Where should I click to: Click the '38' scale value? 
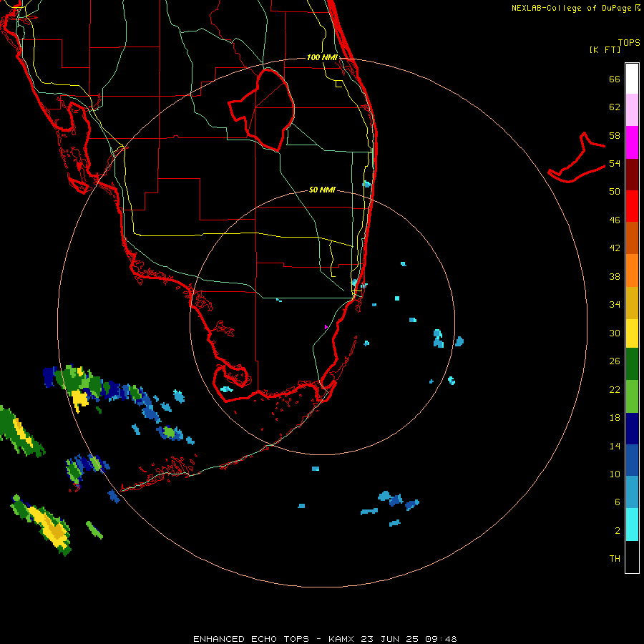coord(615,276)
